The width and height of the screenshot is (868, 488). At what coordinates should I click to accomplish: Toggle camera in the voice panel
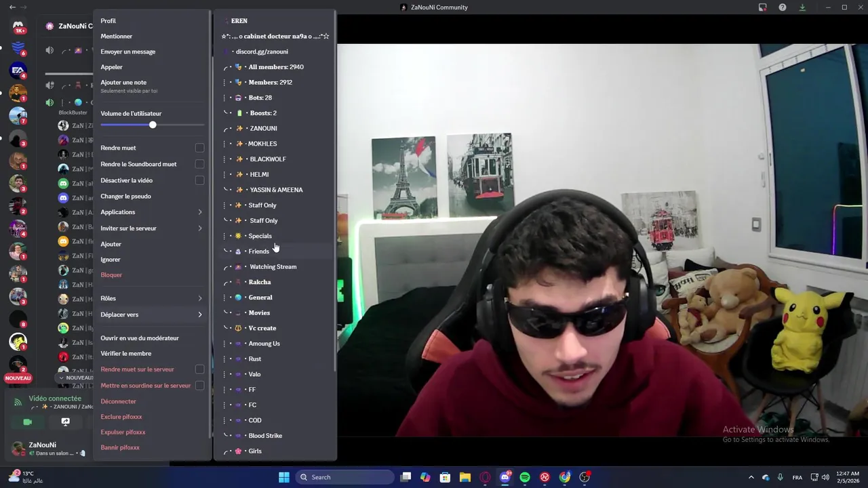(x=27, y=422)
